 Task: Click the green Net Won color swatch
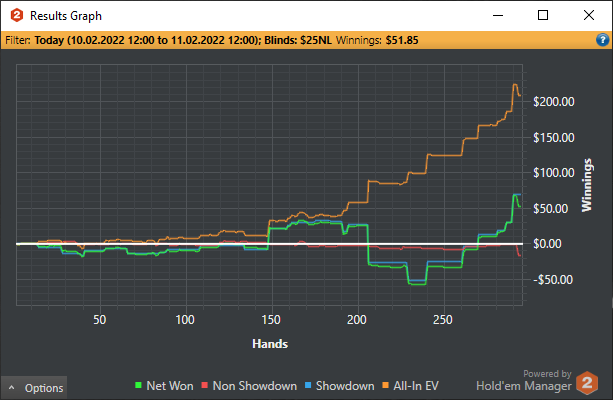tap(138, 385)
